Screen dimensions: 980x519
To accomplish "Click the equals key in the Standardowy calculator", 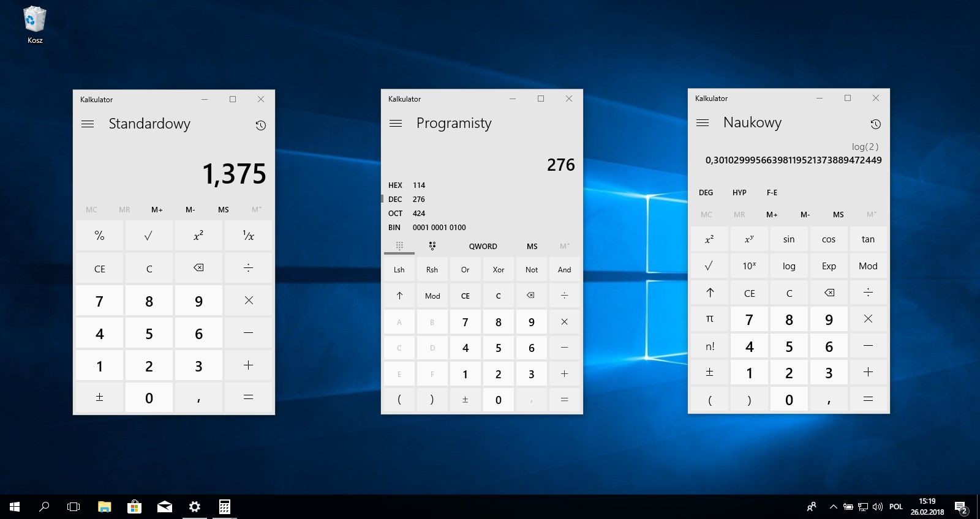I will tap(248, 398).
